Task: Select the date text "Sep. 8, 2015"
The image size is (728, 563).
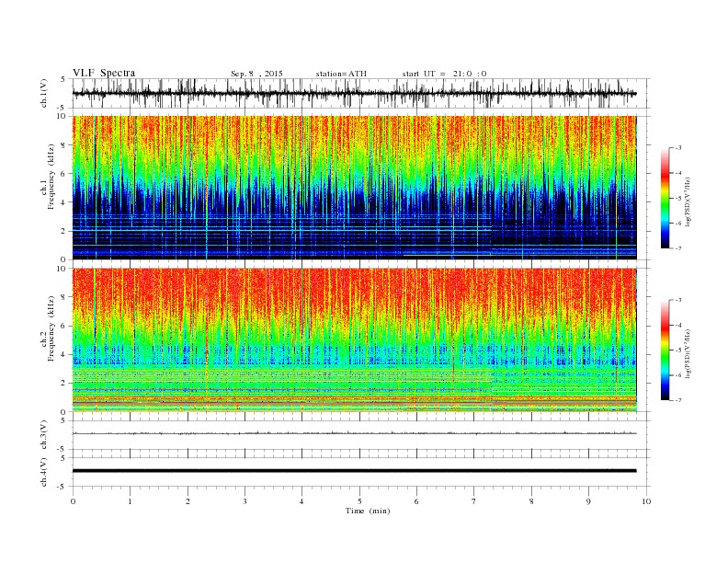Action: 256,74
